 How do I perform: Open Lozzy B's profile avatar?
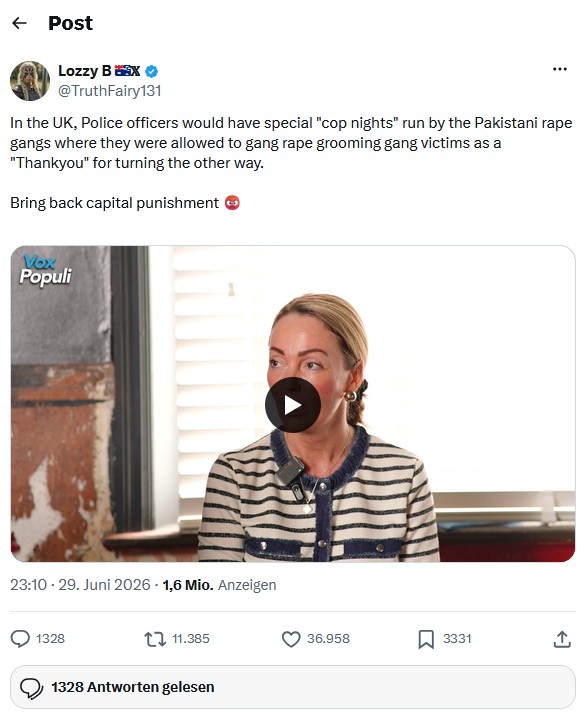coord(30,80)
